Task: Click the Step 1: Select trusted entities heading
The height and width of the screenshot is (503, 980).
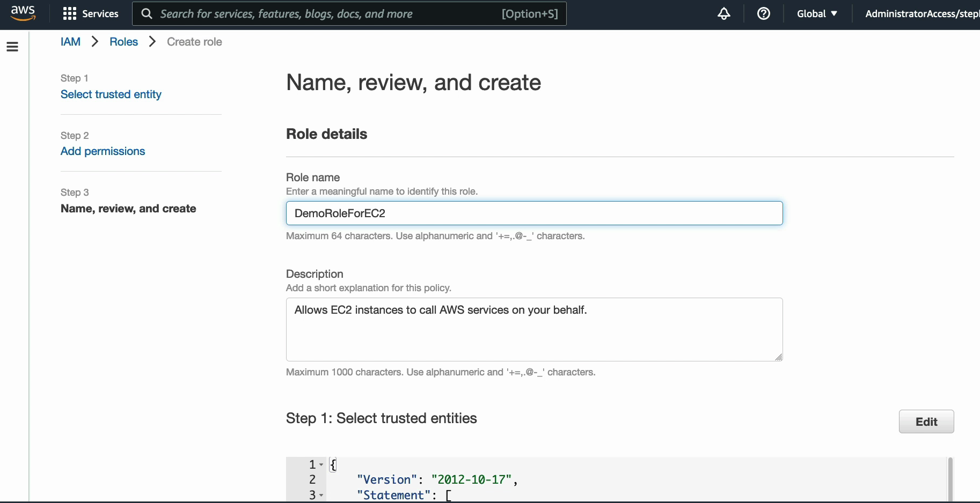Action: tap(382, 418)
